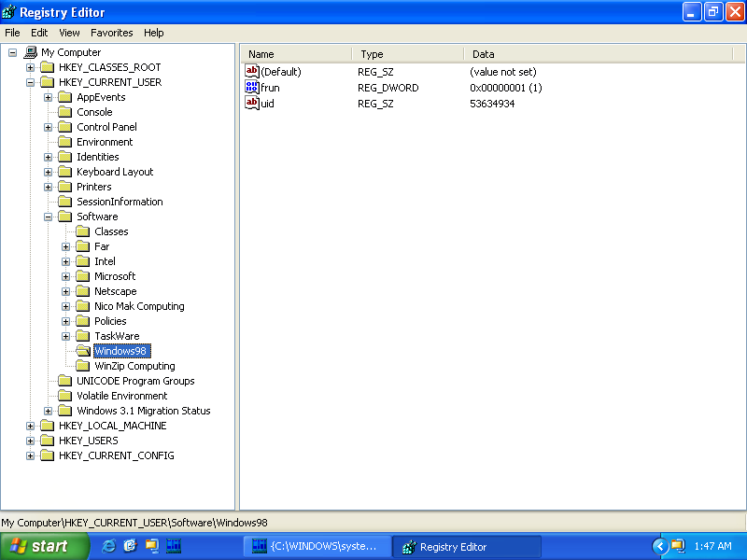Click the open Windows98 folder icon

pyautogui.click(x=83, y=351)
